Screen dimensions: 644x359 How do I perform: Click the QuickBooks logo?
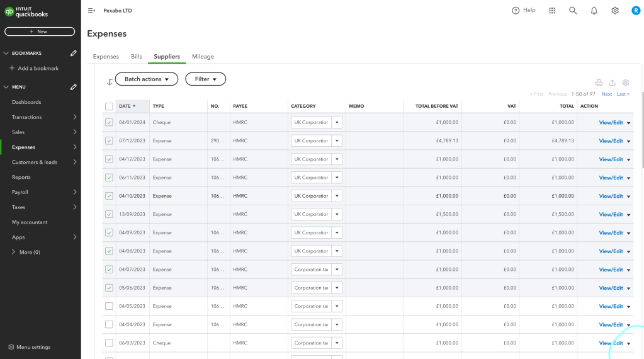click(26, 11)
